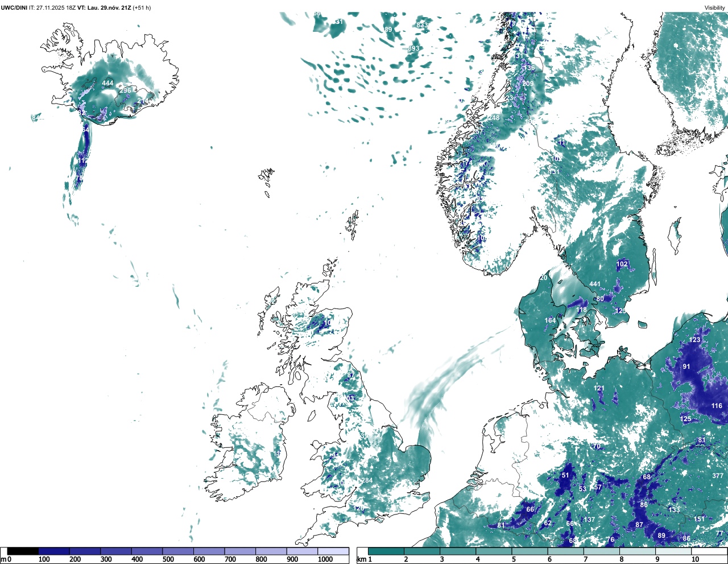The height and width of the screenshot is (564, 728).
Task: Click the 'VT: Lau. 29.nóv. 21Z' valid time
Action: tap(104, 7)
